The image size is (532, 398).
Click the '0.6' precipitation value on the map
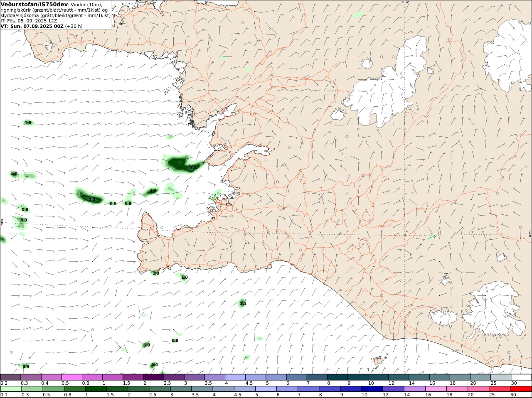pyautogui.click(x=25, y=210)
